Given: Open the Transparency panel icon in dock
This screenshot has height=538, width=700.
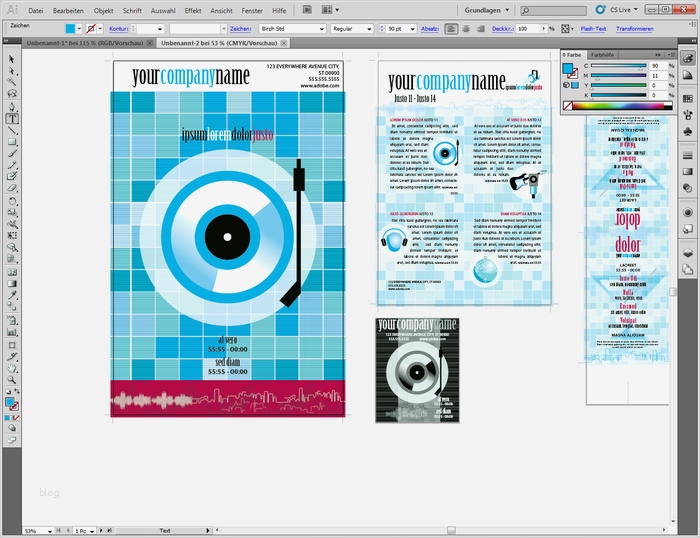Looking at the screenshot, I should 688,188.
